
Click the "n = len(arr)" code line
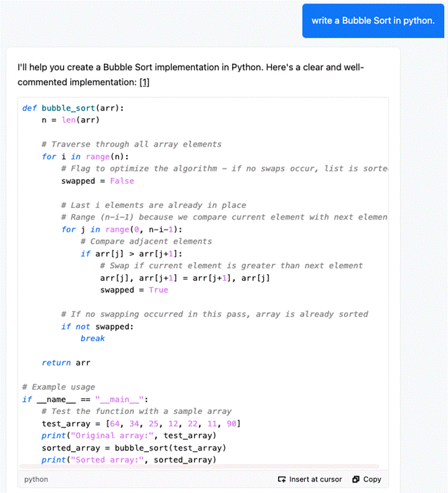point(71,120)
